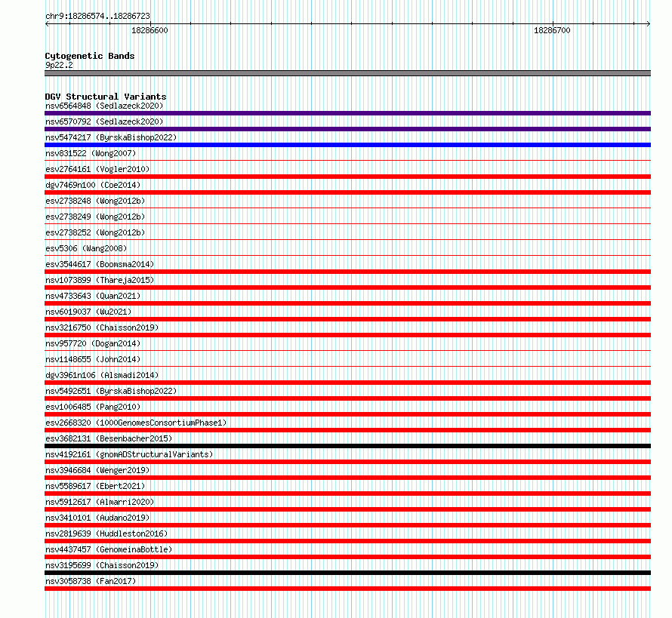Select the gray 9p22.2 cytogenetic band bar
Screen dimensions: 672x618
coord(347,73)
